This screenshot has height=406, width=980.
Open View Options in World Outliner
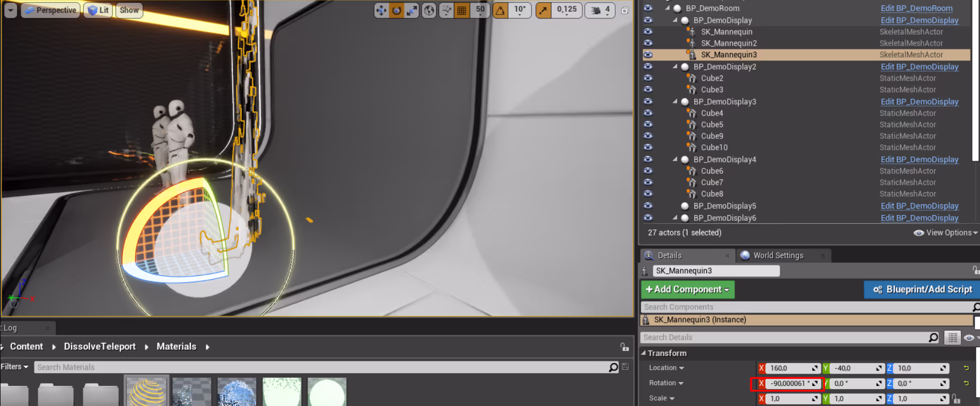946,232
